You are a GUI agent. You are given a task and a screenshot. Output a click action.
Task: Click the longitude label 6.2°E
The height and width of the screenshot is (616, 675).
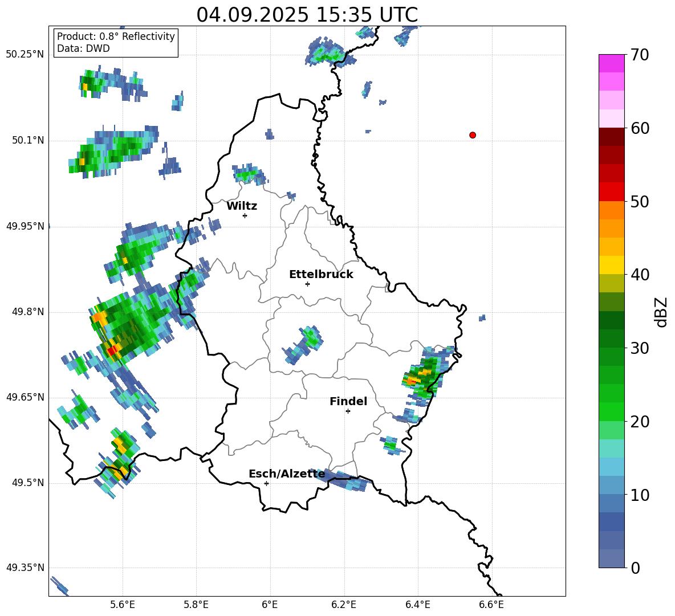[344, 605]
